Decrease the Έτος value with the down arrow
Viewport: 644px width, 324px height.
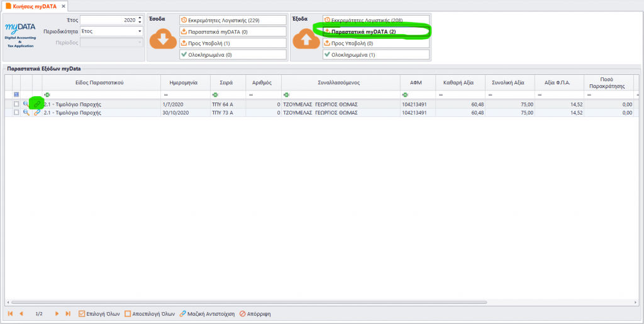(x=140, y=22)
